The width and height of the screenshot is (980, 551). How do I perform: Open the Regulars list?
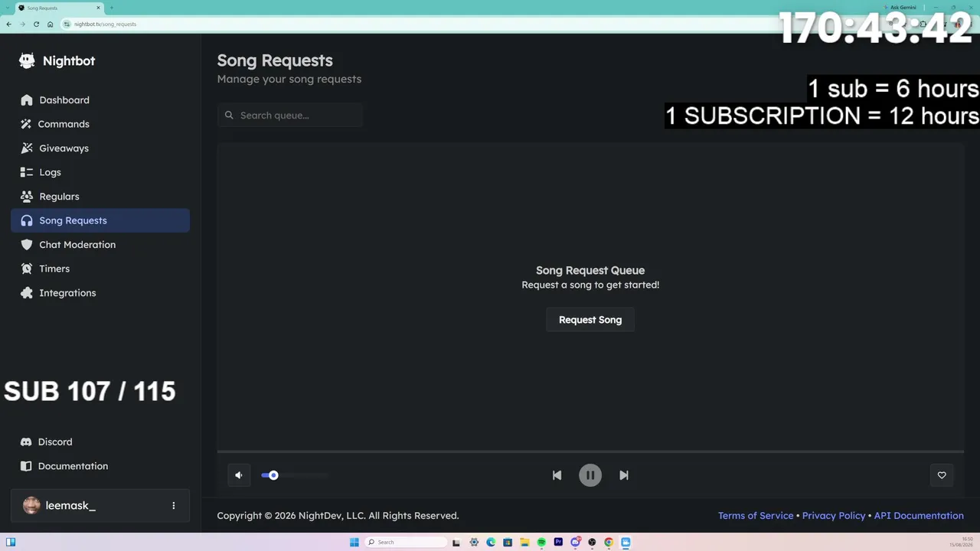point(100,197)
